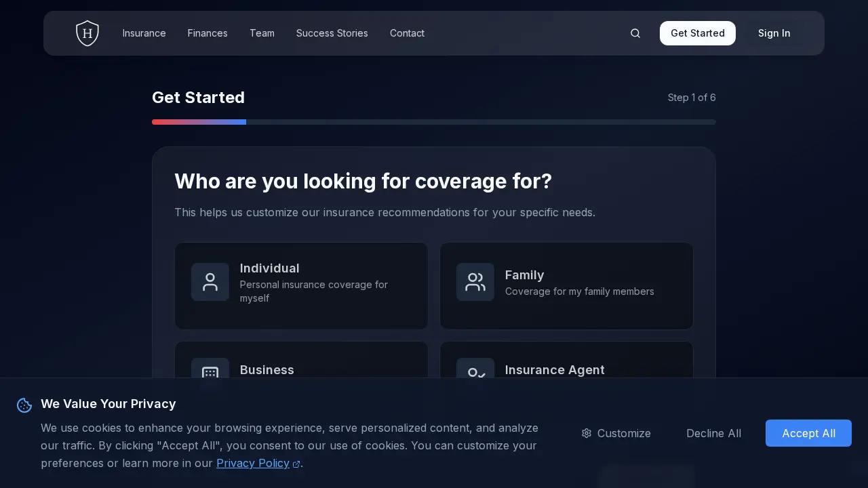
Task: Go to the Team page
Action: 262,33
